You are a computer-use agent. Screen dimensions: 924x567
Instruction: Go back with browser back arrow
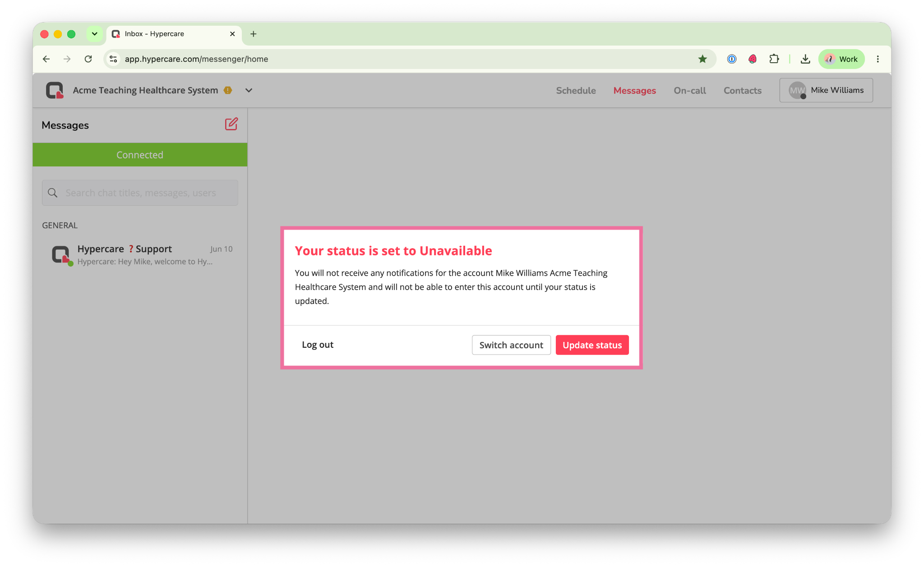(46, 59)
